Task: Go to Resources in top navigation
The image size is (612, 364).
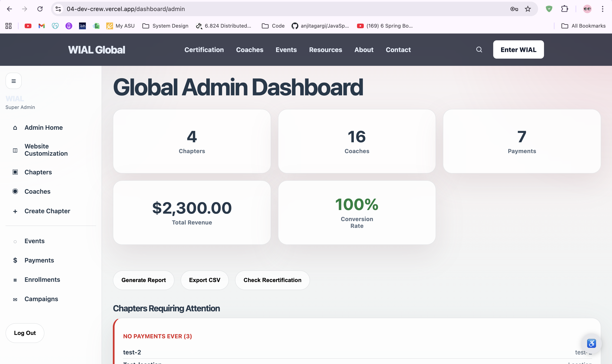Action: 325,49
